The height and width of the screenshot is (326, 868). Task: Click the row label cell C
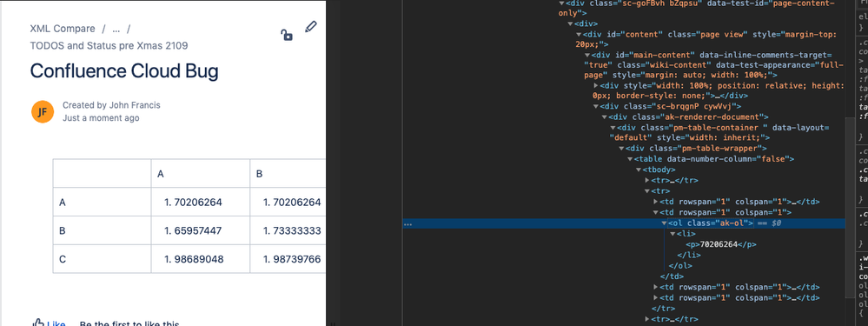click(102, 258)
